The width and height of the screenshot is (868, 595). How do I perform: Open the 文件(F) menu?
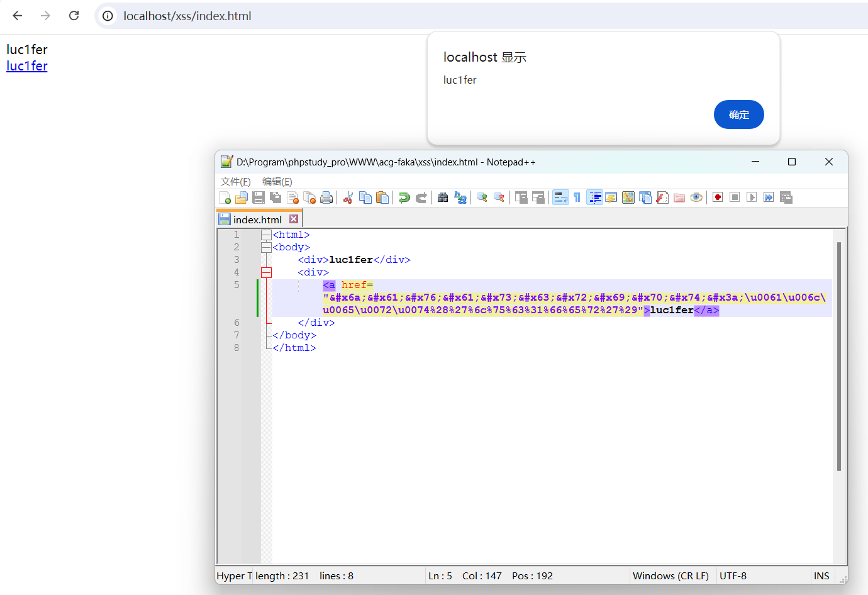tap(236, 182)
